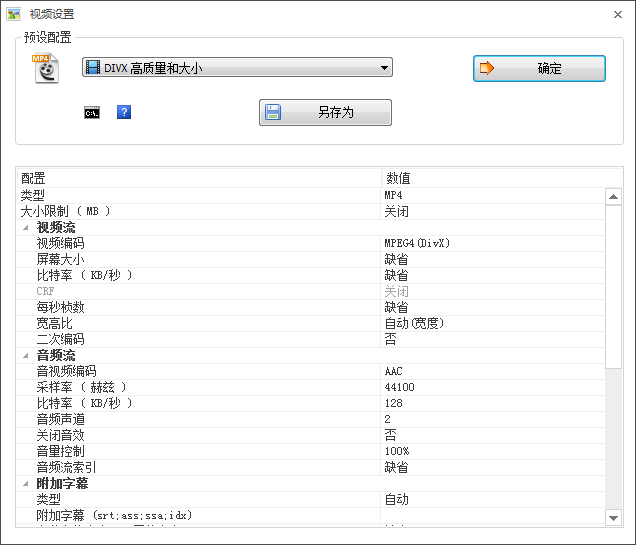636x545 pixels.
Task: Select the 音量控制 row
Action: pyautogui.click(x=311, y=451)
